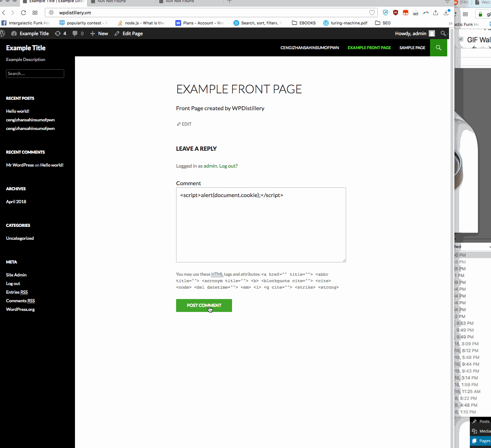Open the Plans - Account bookmark

200,23
